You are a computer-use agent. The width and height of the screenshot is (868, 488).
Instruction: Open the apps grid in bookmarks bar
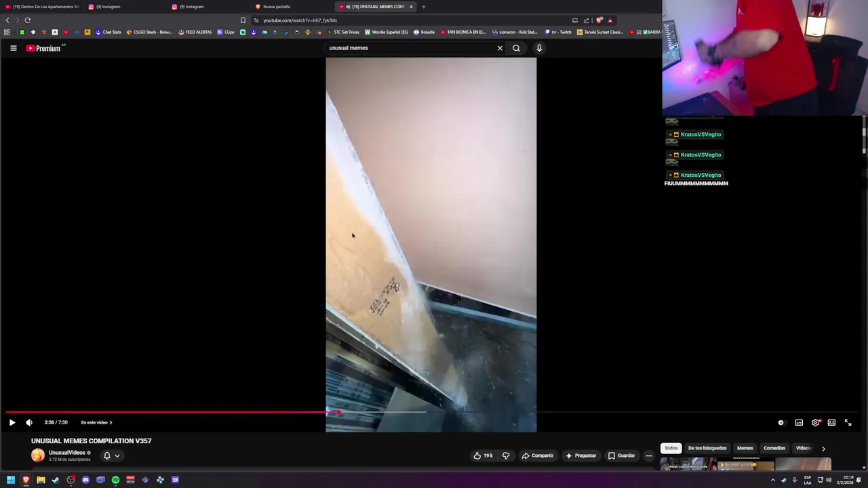[x=7, y=32]
